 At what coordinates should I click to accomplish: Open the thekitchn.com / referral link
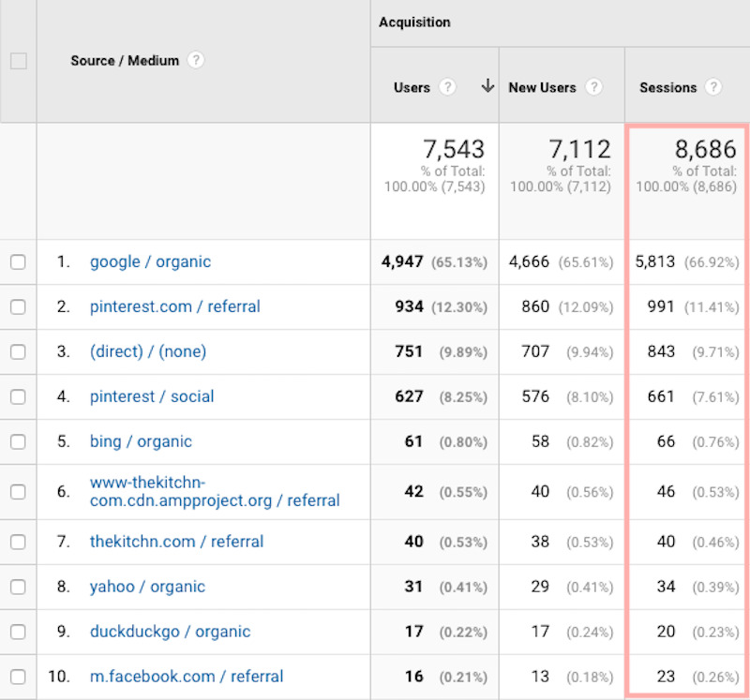point(176,542)
